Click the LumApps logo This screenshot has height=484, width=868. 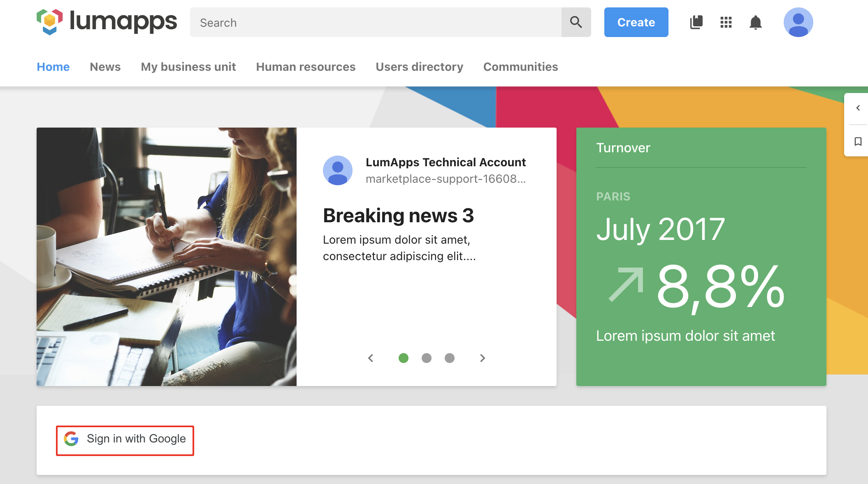point(107,22)
